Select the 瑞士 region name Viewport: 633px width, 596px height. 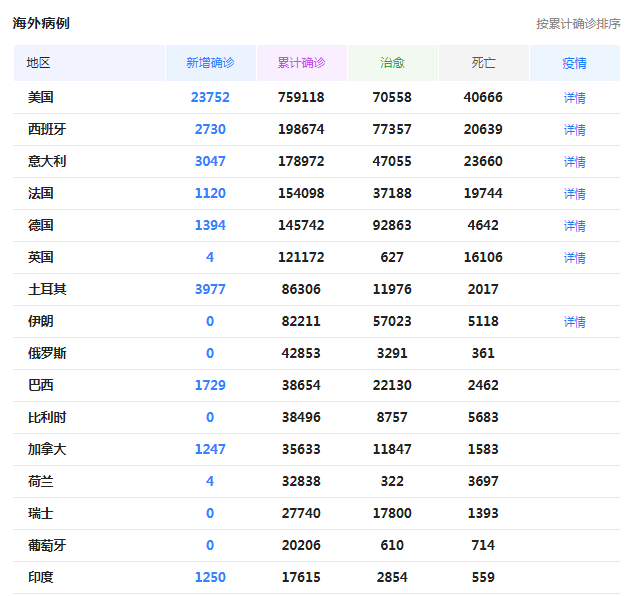[x=40, y=513]
